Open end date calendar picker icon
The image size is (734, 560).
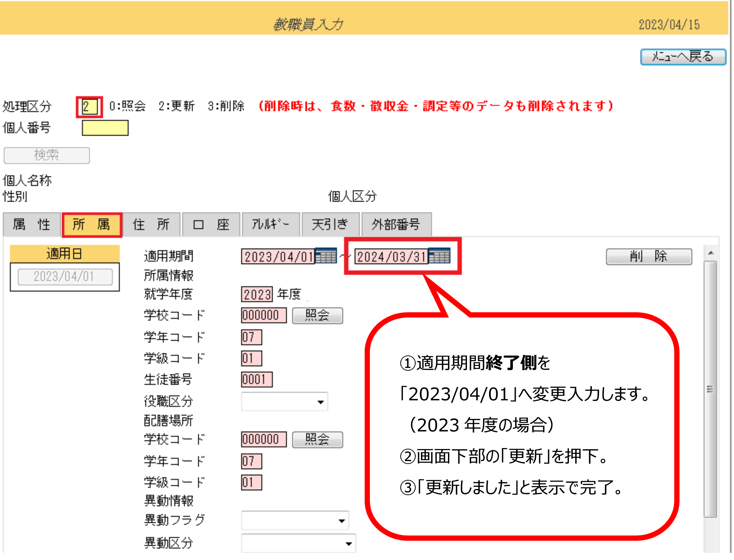point(440,256)
